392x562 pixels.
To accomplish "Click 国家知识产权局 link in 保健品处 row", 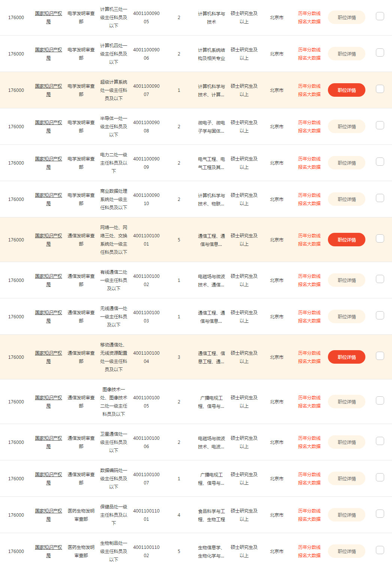I will pos(49,515).
